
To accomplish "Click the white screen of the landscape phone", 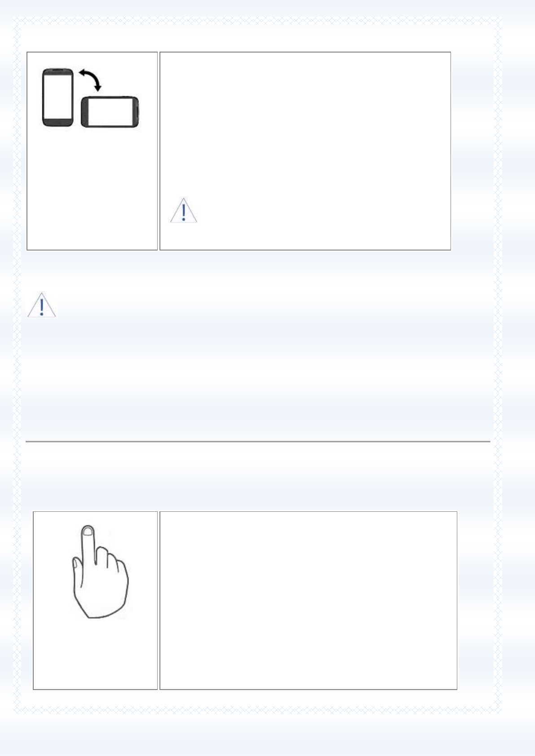I will click(x=111, y=112).
